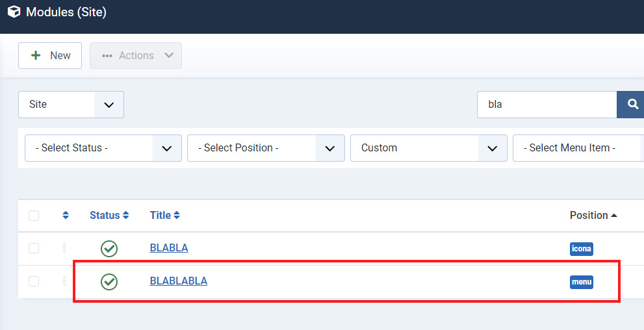The width and height of the screenshot is (644, 330).
Task: Open the Select Menu Item filter
Action: pos(577,148)
